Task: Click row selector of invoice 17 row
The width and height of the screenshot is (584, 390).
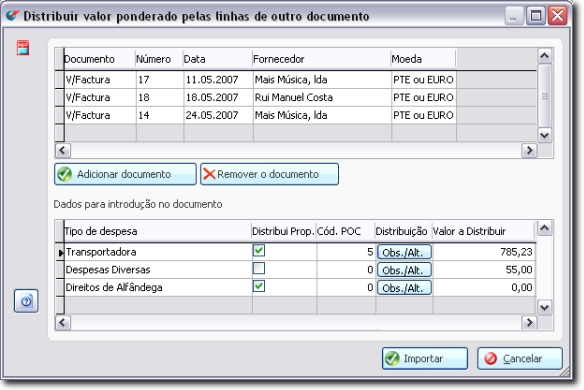Action: (x=60, y=79)
